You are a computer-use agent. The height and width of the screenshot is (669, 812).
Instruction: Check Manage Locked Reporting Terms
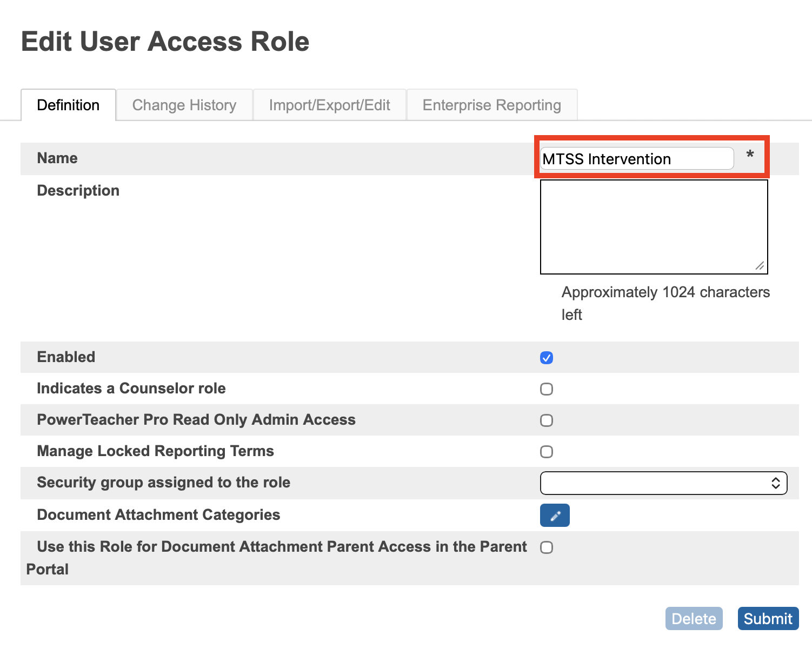[x=547, y=452]
